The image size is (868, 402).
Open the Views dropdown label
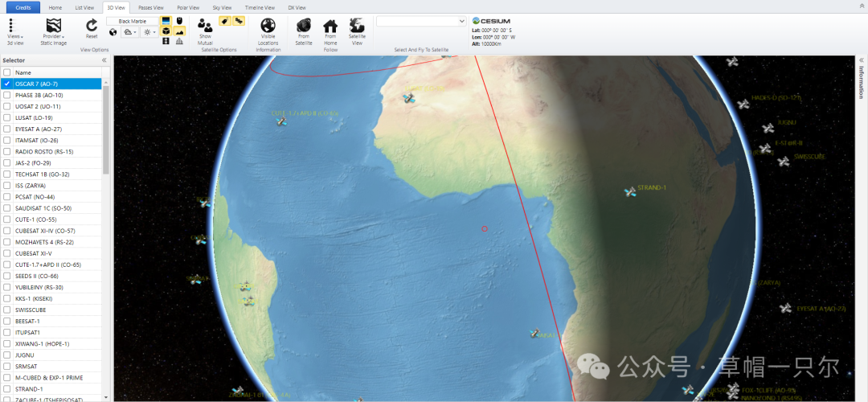coord(15,36)
